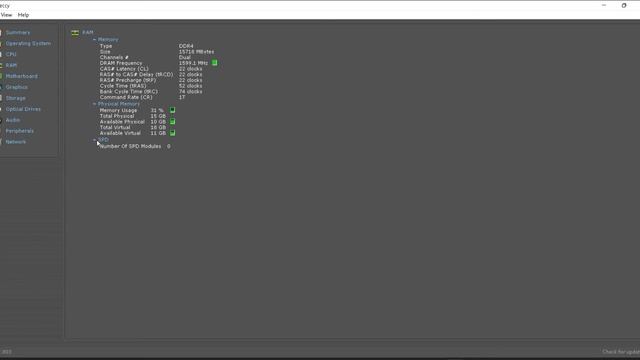
Task: Open the Operating System section
Action: click(x=28, y=43)
